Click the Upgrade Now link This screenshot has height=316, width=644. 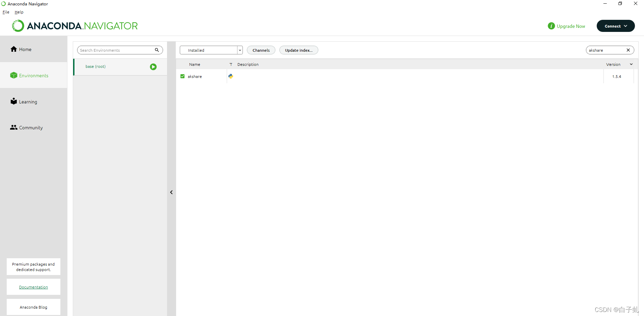571,26
